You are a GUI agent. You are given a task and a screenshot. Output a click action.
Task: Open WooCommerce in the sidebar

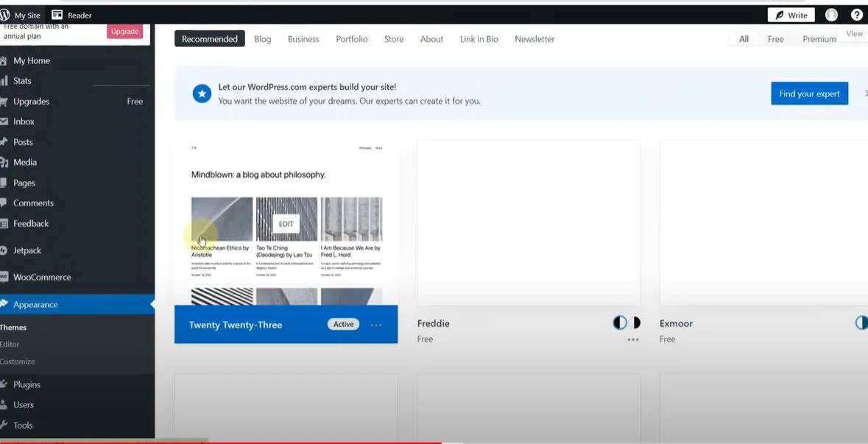coord(41,278)
